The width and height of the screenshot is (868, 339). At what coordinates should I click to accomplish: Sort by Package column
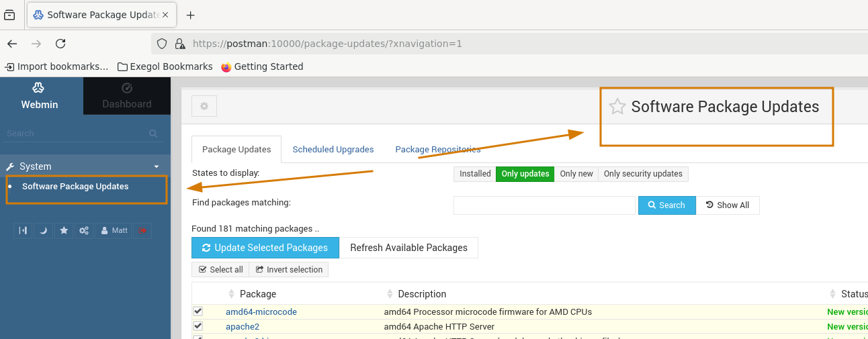[257, 294]
